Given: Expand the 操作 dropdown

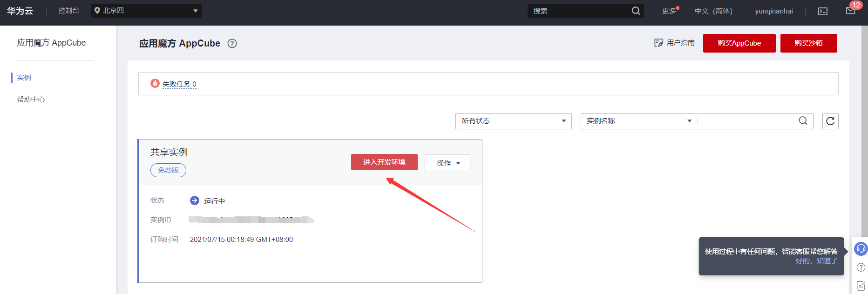Looking at the screenshot, I should [x=448, y=162].
